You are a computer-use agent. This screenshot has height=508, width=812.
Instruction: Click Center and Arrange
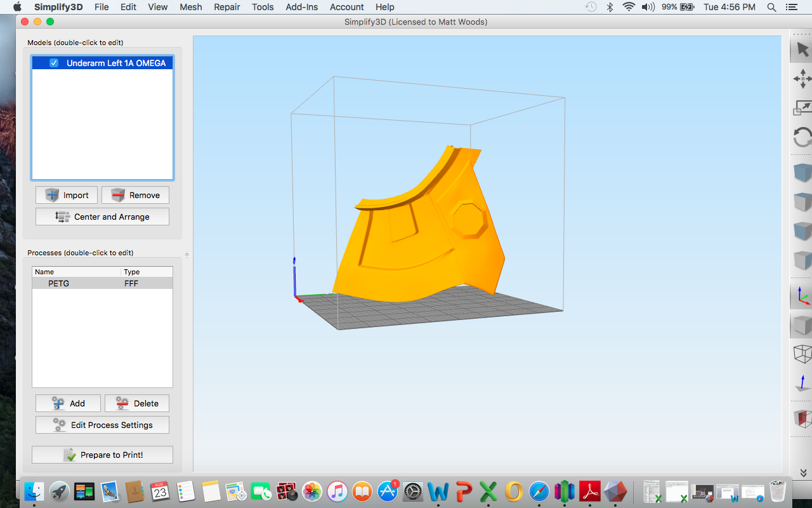[x=102, y=217]
